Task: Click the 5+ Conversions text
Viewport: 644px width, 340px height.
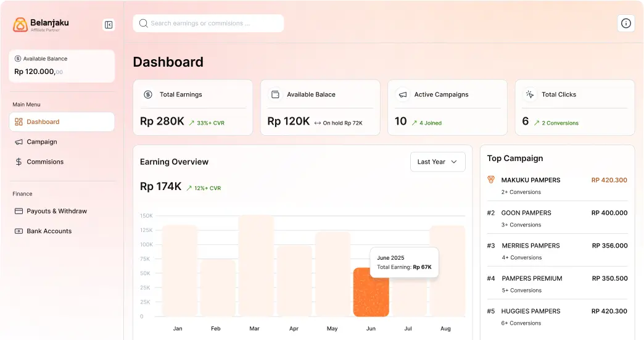Action: tap(522, 290)
